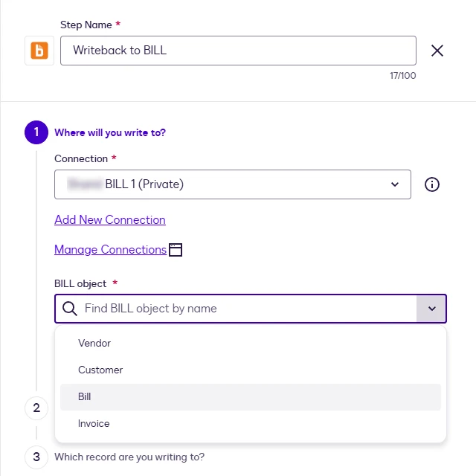Screen dimensions: 476x476
Task: Open 'Which record are you writing to?' step
Action: [x=129, y=457]
